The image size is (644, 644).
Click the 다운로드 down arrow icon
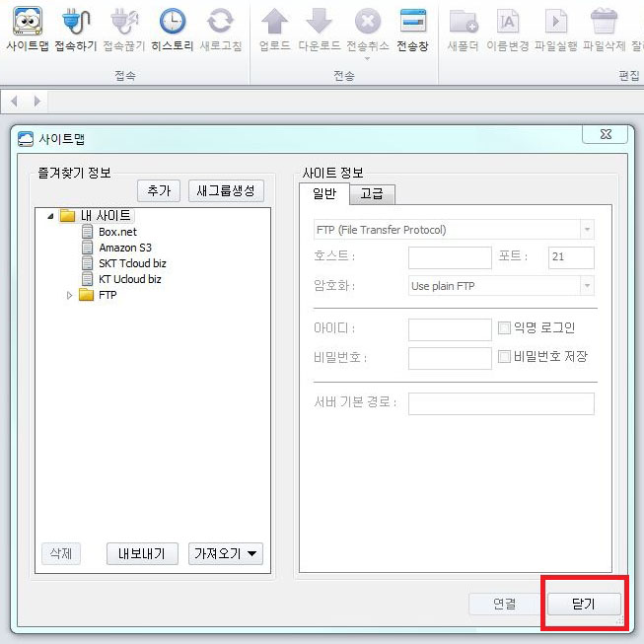[320, 22]
